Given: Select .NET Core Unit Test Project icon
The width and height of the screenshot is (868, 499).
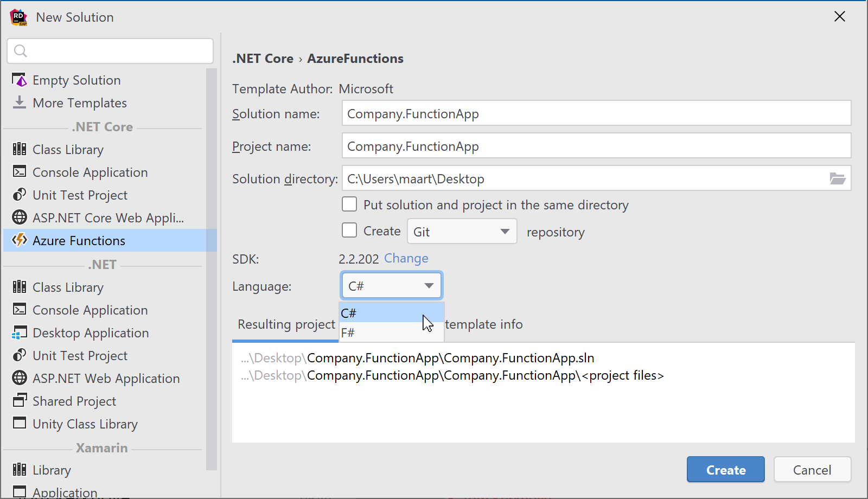Looking at the screenshot, I should point(20,195).
